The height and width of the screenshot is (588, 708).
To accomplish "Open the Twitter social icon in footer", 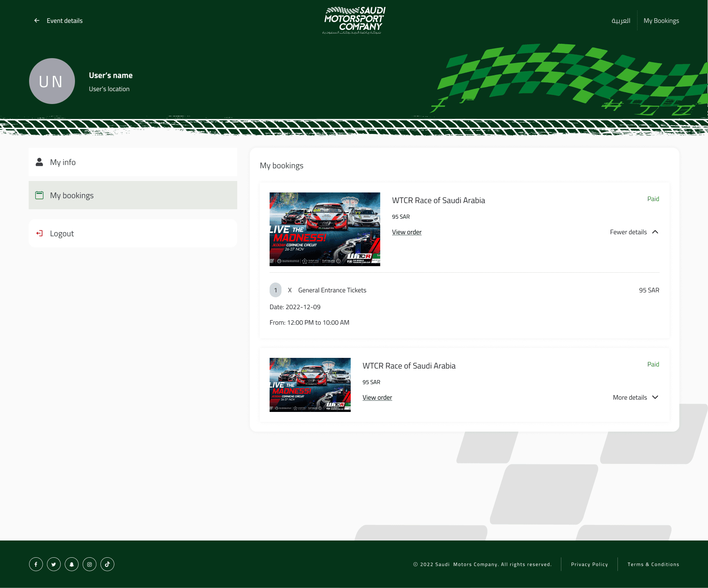I will (54, 564).
